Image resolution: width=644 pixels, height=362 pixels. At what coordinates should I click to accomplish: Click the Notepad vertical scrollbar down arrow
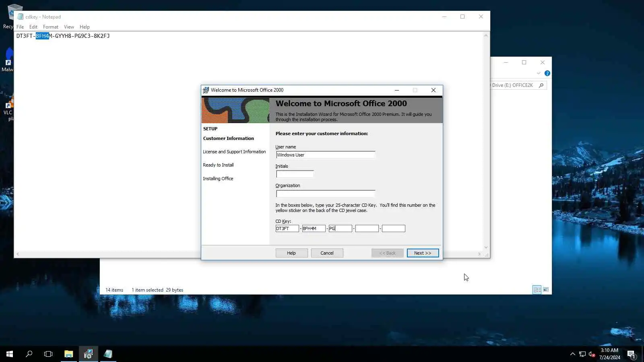[x=486, y=247]
